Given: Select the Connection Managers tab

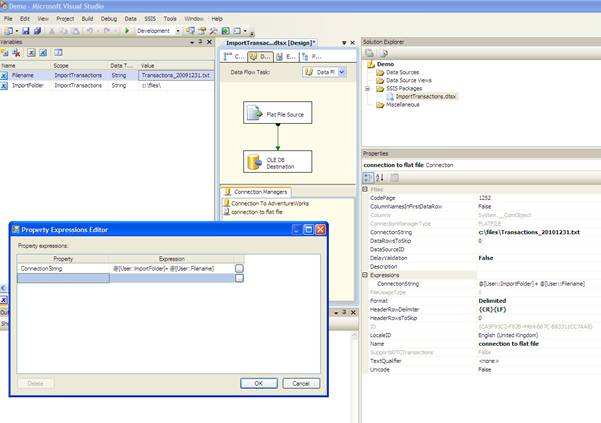Looking at the screenshot, I should 256,192.
